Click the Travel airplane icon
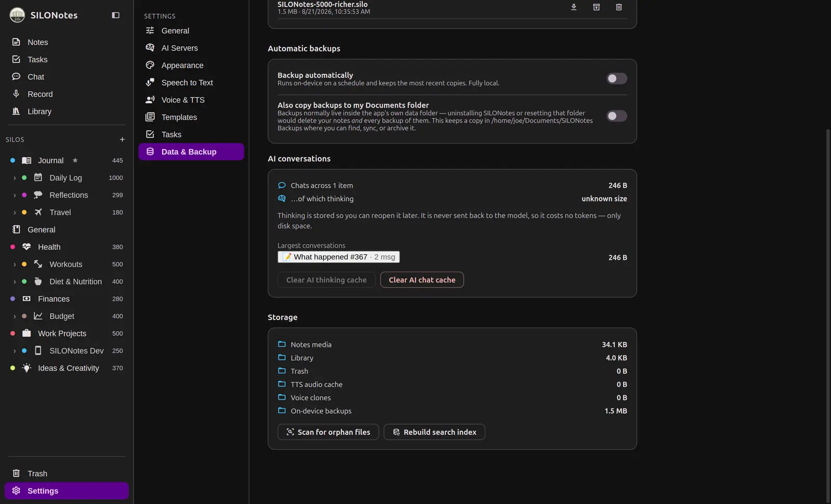Image resolution: width=831 pixels, height=504 pixels. [x=38, y=212]
